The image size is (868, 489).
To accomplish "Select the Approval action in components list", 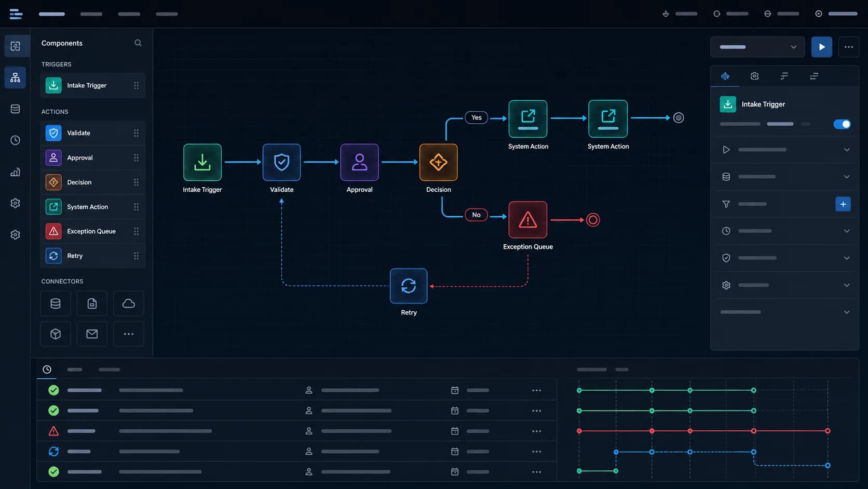I will pos(92,157).
